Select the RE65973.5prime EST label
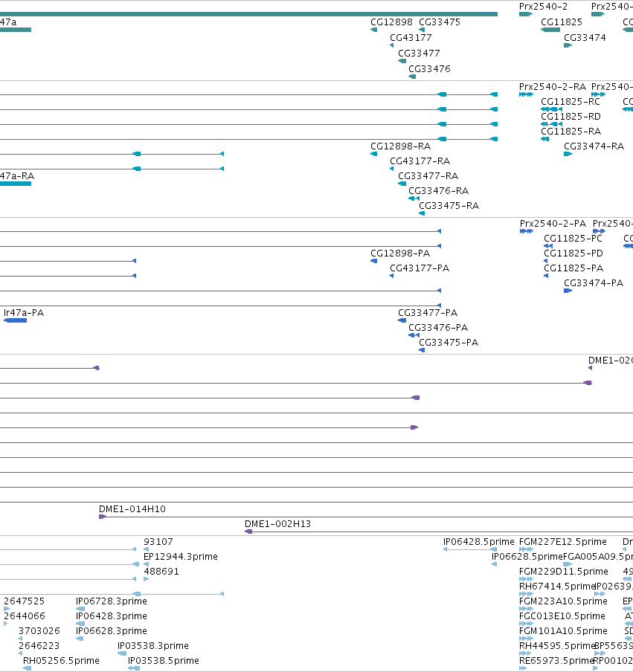Screen dimensions: 633x672 pyautogui.click(x=556, y=661)
